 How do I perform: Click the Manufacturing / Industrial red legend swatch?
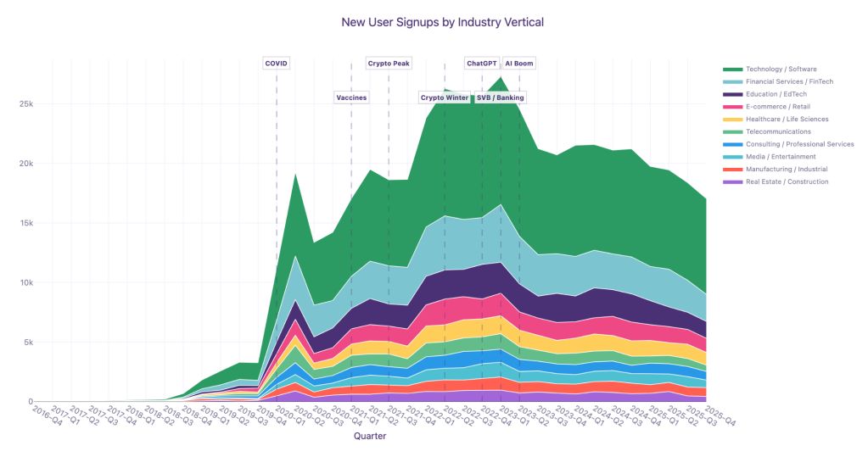coord(732,170)
